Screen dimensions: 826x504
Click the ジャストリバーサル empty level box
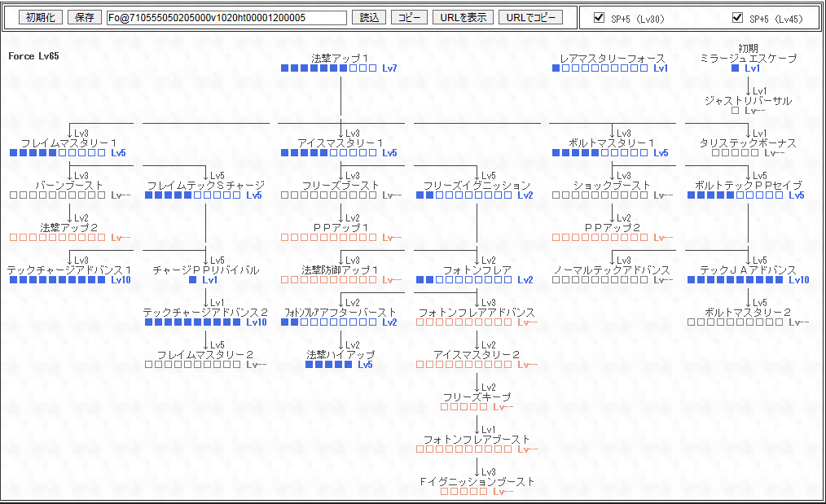[736, 111]
